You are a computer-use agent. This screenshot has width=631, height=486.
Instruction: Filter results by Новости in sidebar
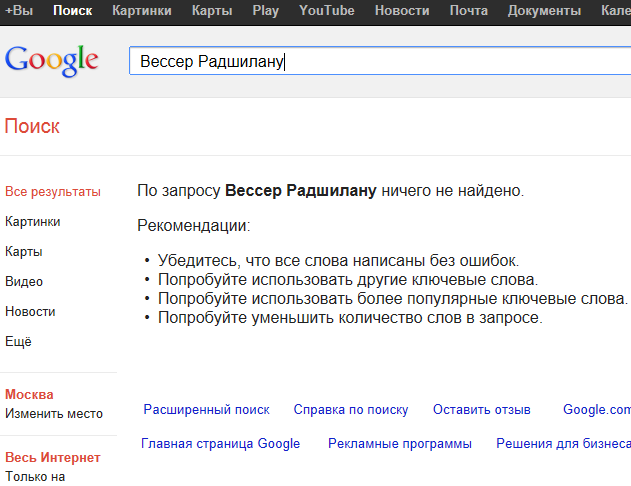(30, 312)
